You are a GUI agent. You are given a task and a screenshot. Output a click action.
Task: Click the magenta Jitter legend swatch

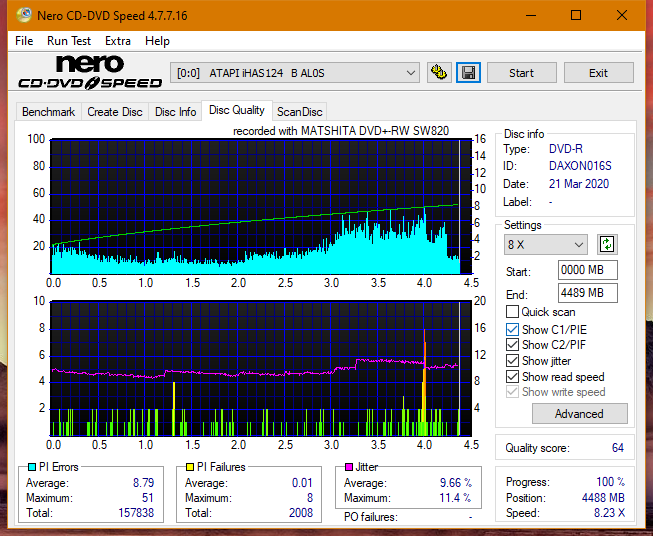click(349, 467)
